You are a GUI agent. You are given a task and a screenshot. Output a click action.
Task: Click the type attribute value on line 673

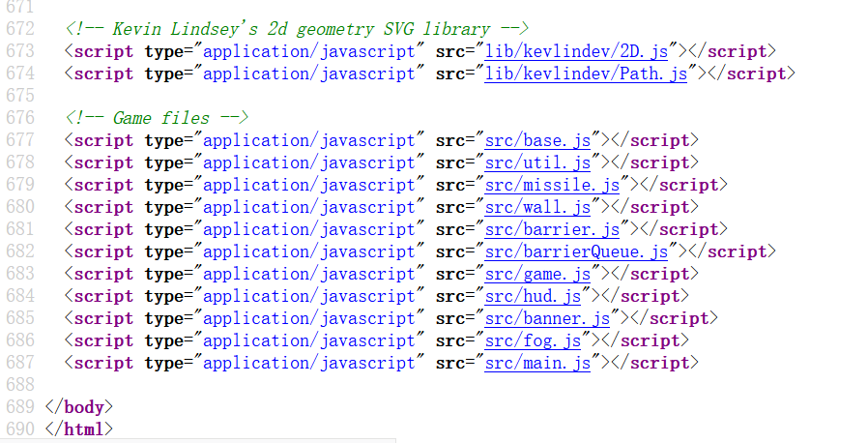click(x=309, y=51)
